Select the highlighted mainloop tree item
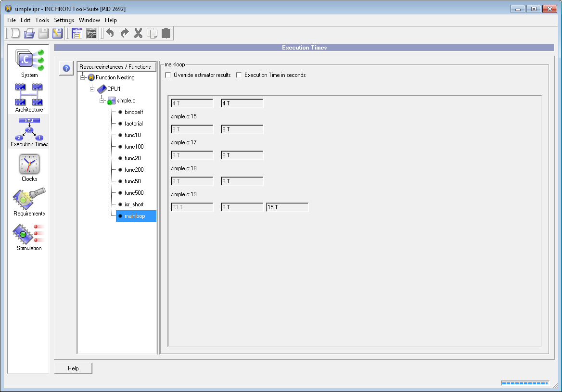The width and height of the screenshot is (562, 392). pyautogui.click(x=136, y=216)
